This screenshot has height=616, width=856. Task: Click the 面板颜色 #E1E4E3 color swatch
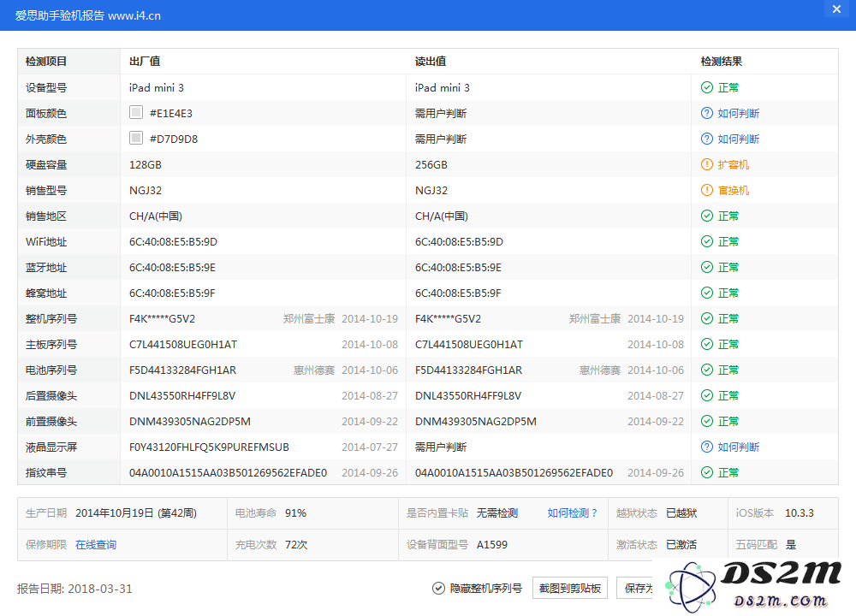[x=136, y=112]
